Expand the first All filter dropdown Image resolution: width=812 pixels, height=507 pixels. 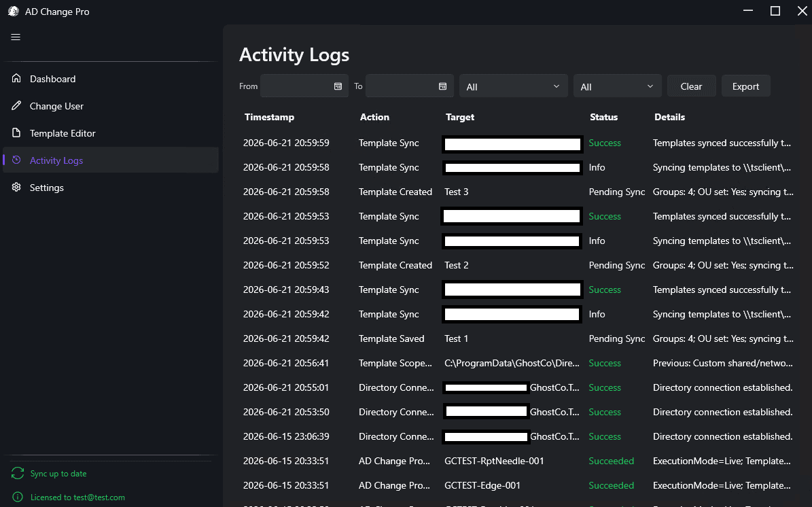(513, 86)
